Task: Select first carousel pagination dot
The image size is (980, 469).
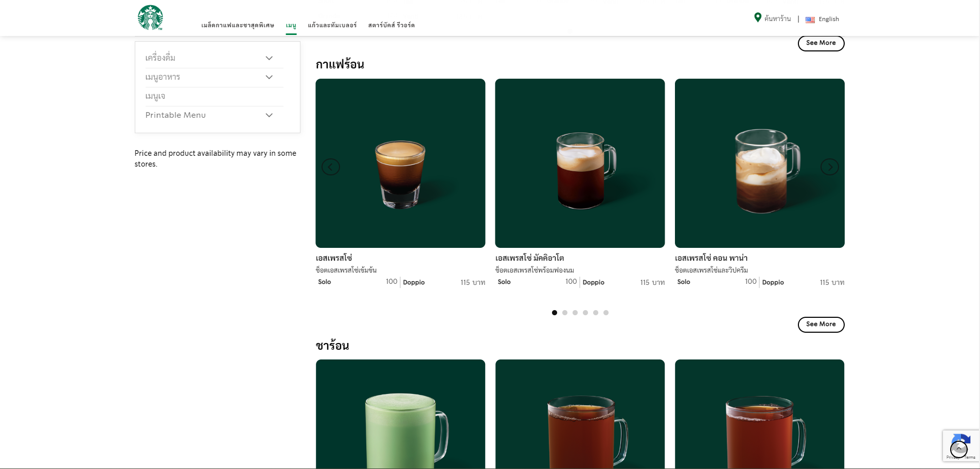Action: click(x=555, y=313)
